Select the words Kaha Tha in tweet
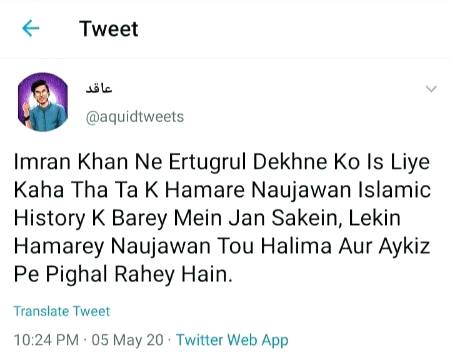This screenshot has height=361, width=450. [x=61, y=190]
